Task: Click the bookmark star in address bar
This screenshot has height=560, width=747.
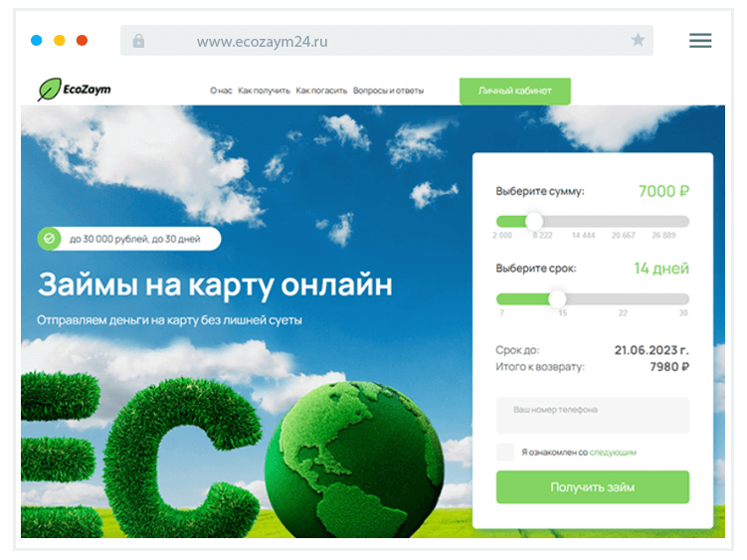Action: coord(638,41)
